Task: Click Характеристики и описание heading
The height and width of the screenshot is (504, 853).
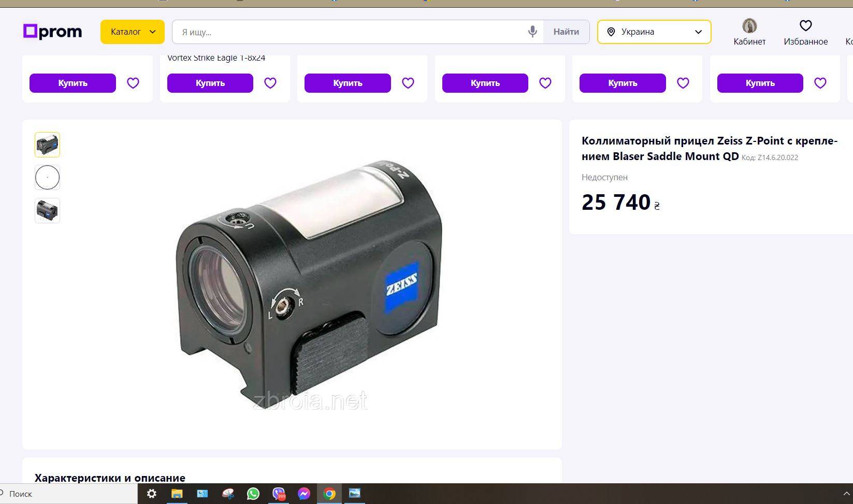Action: point(110,478)
